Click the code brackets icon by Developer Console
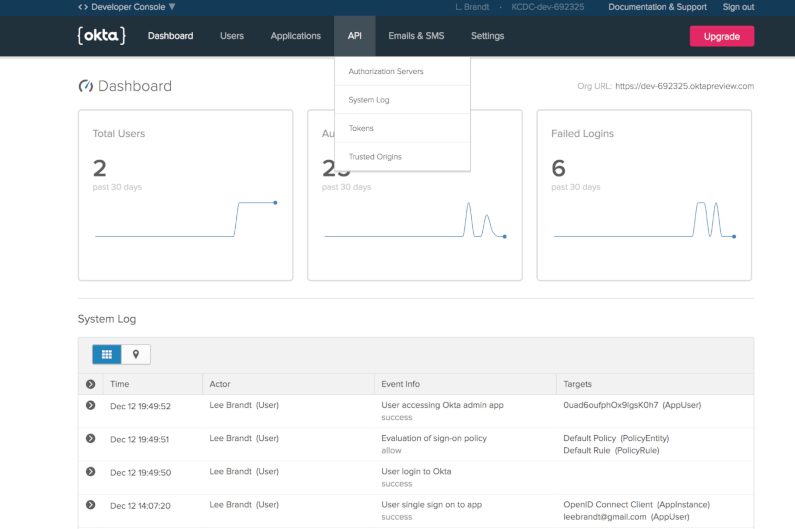This screenshot has width=795, height=529. click(x=83, y=7)
